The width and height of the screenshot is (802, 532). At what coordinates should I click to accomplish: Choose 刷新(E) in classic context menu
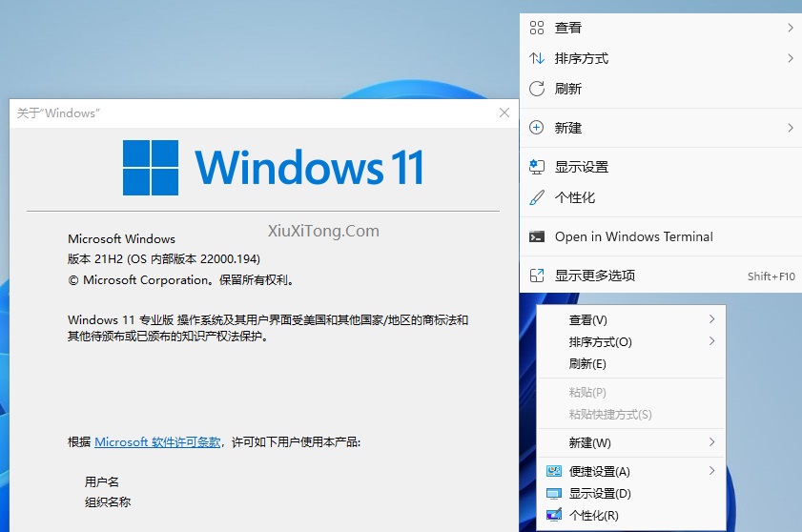(631, 363)
